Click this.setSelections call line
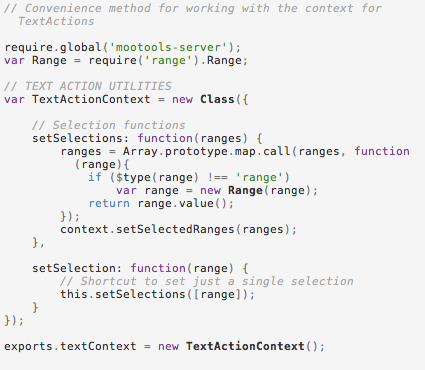Screen dimensions: 425x370 coord(157,294)
